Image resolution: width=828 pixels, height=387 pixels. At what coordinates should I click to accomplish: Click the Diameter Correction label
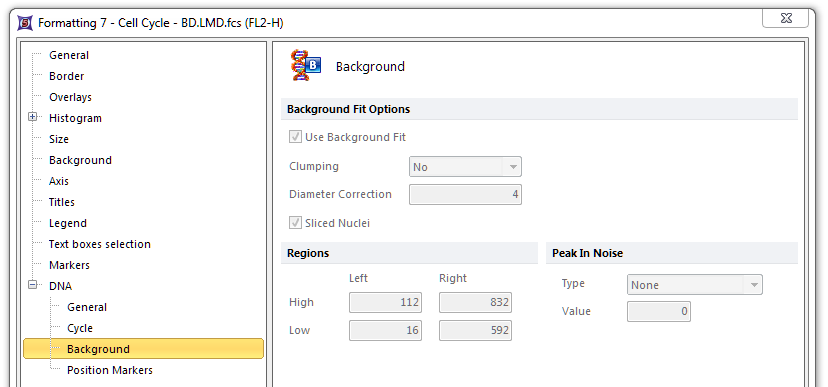click(x=340, y=194)
